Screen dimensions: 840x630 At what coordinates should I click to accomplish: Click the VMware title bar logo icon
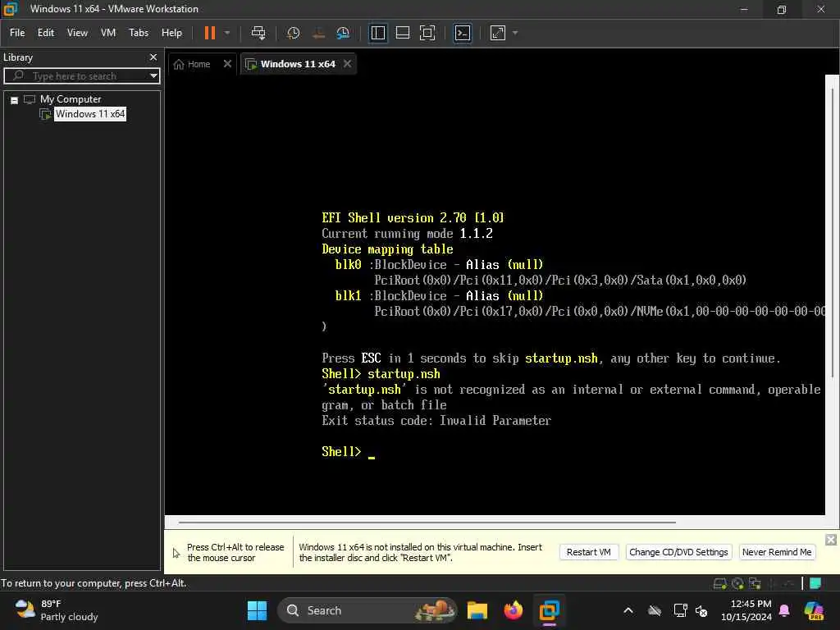[11, 8]
